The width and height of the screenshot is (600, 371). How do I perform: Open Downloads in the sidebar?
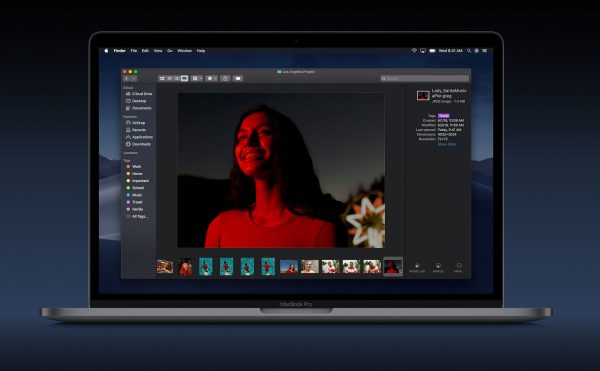click(138, 144)
